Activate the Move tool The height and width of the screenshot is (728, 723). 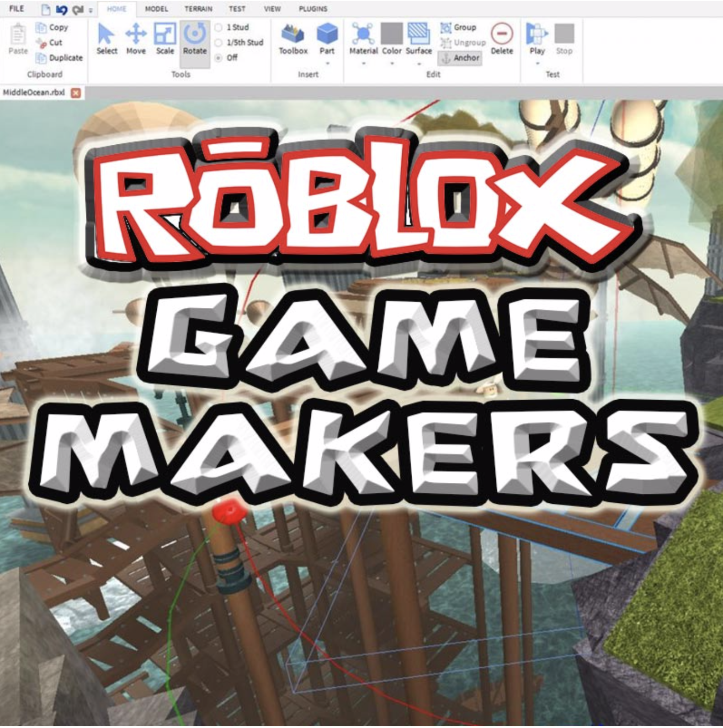(x=136, y=40)
